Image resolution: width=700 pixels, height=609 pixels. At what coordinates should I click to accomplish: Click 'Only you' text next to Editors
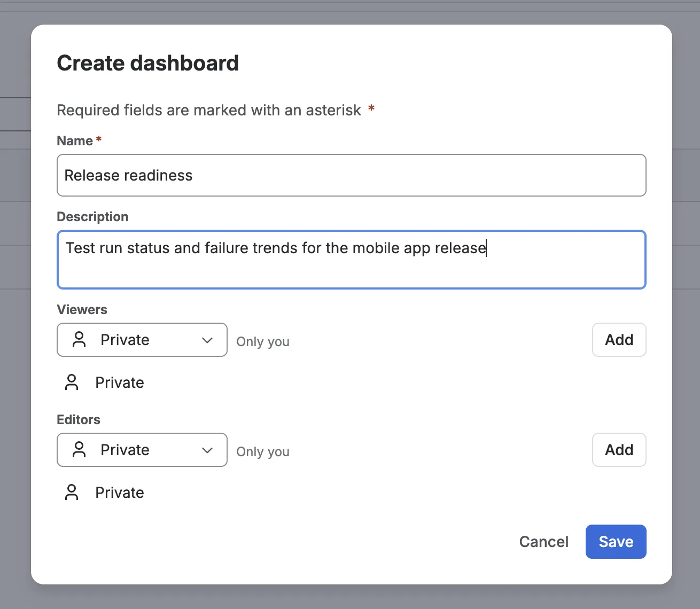coord(263,452)
